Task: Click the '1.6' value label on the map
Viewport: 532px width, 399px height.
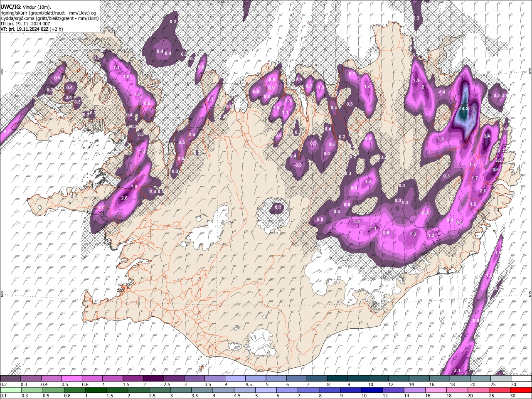Action: click(413, 234)
